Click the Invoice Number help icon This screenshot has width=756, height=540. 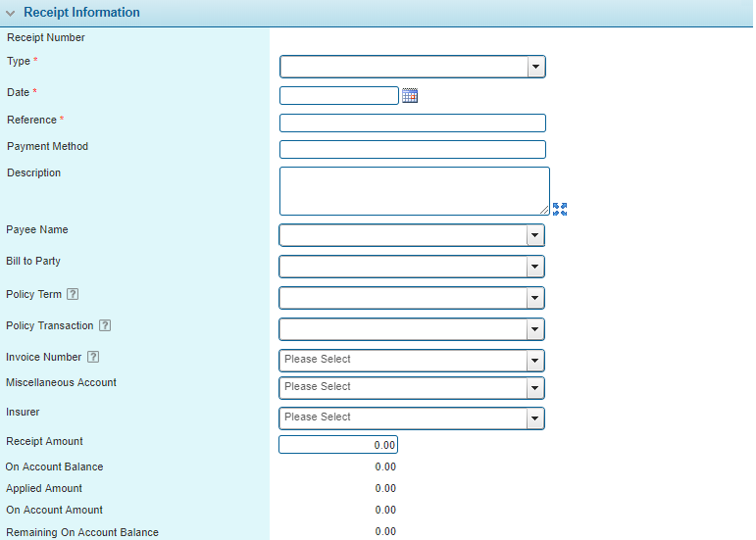(x=93, y=358)
